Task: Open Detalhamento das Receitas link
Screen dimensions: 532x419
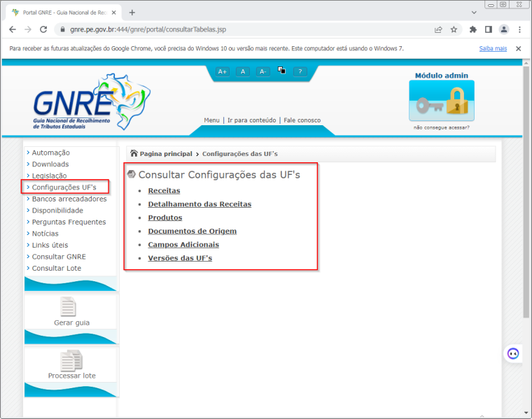Action: coord(199,204)
